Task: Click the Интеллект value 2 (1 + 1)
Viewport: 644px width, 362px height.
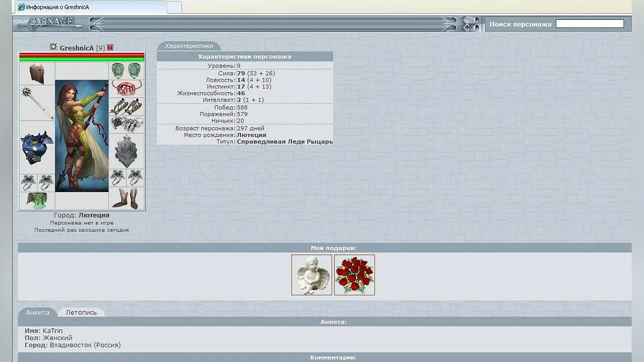Action: point(250,100)
